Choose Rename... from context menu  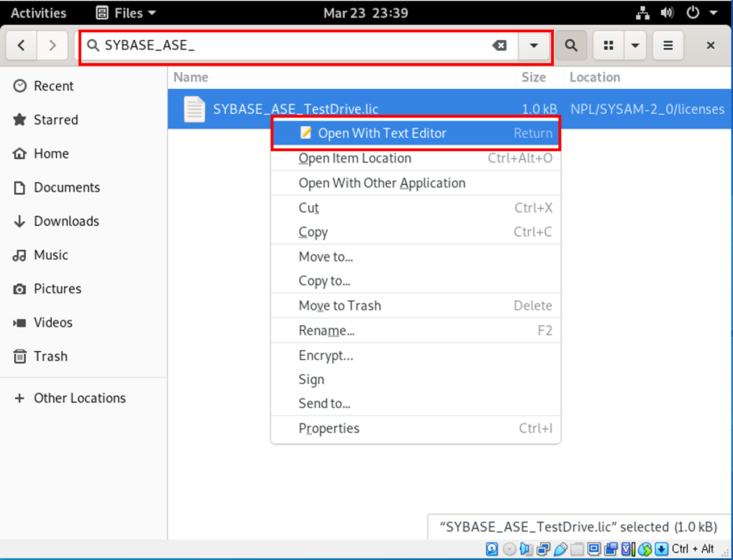[x=416, y=331]
